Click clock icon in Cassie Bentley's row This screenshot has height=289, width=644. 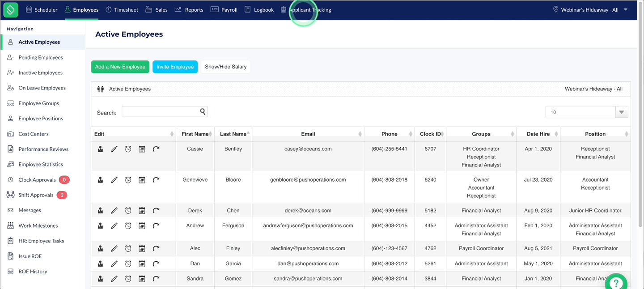(x=128, y=149)
